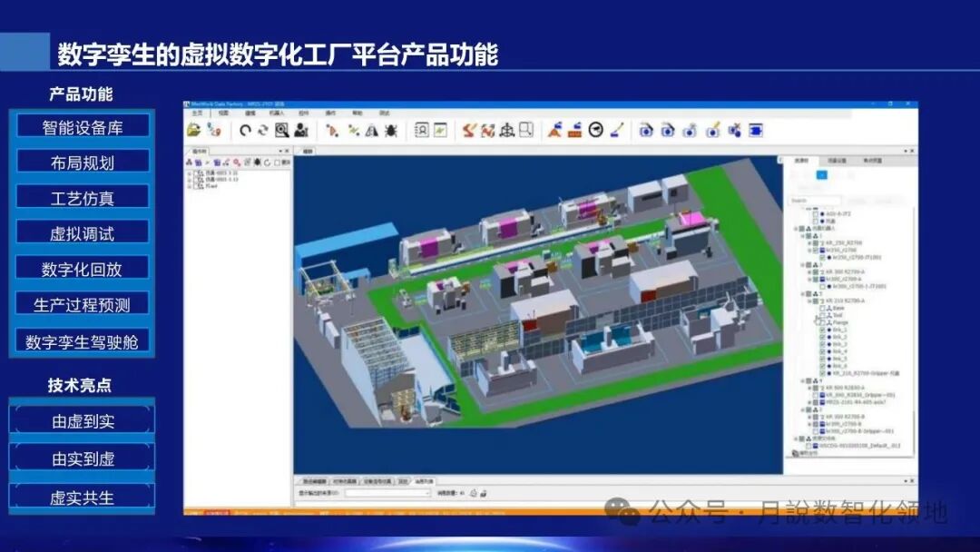The height and width of the screenshot is (552, 980).
Task: Uncheck the link_3 checkbox
Action: point(822,344)
